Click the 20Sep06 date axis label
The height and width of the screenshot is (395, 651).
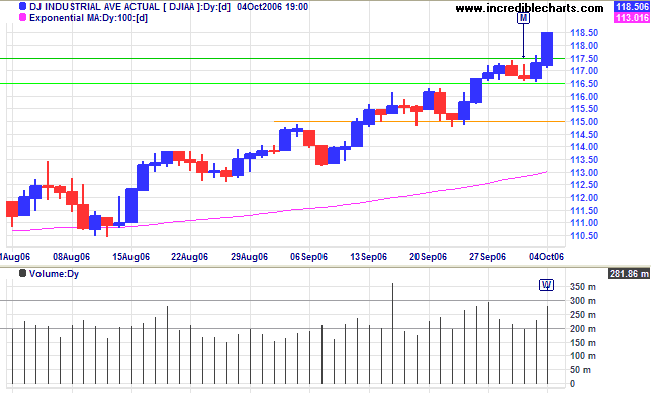coord(428,257)
